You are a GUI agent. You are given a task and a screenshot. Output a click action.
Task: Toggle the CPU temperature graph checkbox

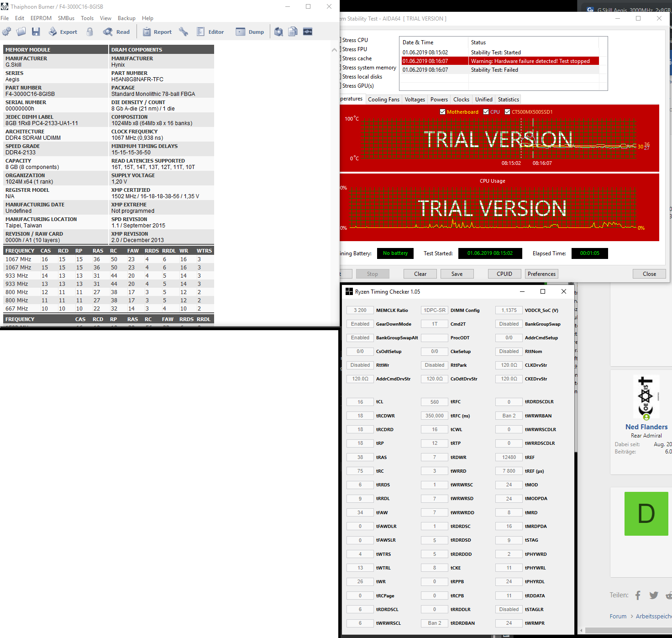pos(486,112)
